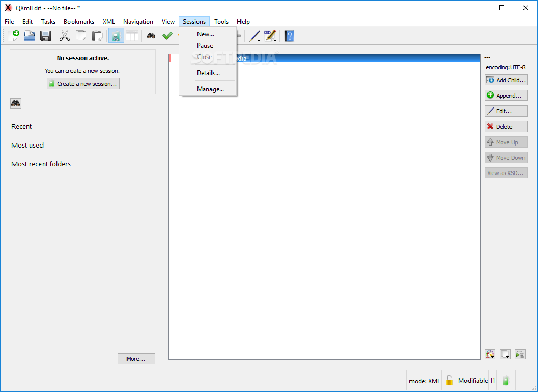Click the table columns toolbar icon
Screen dimensions: 538x392
(x=132, y=36)
